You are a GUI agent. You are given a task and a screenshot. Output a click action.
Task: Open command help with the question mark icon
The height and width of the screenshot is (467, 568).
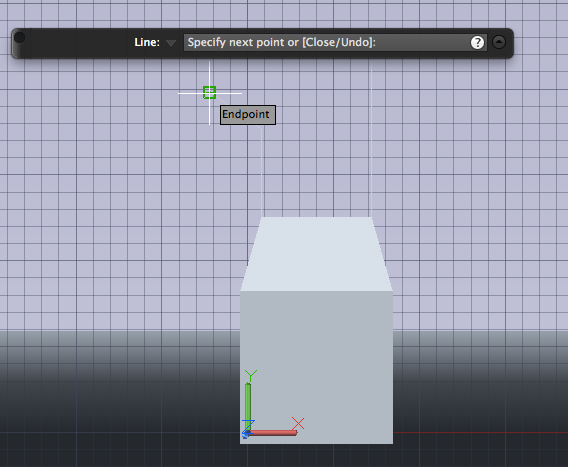[x=477, y=42]
